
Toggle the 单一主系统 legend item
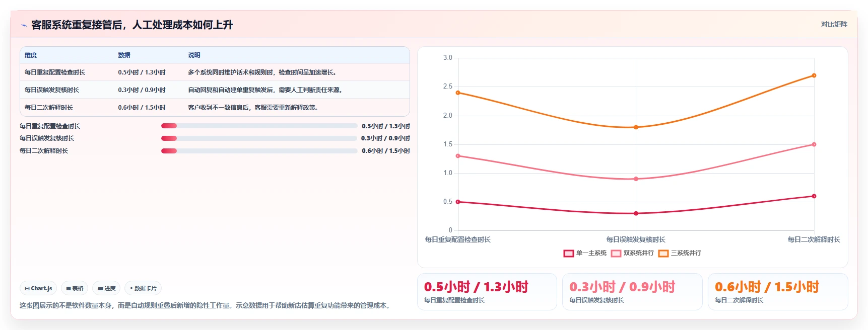click(x=585, y=253)
